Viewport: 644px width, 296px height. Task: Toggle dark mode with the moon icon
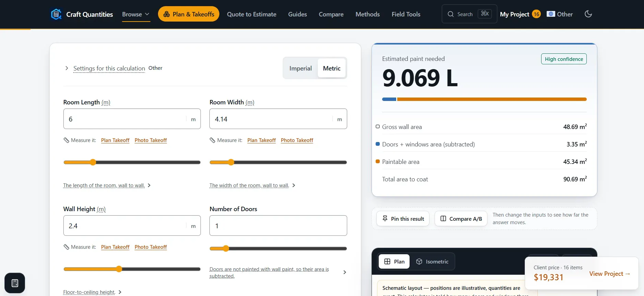coord(588,14)
